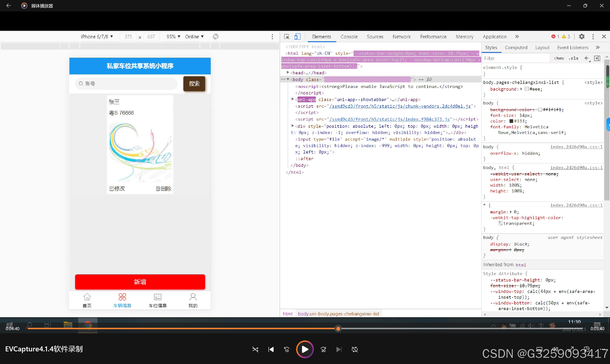This screenshot has width=610, height=364.
Task: Open device toolbar more options menu
Action: point(272,36)
